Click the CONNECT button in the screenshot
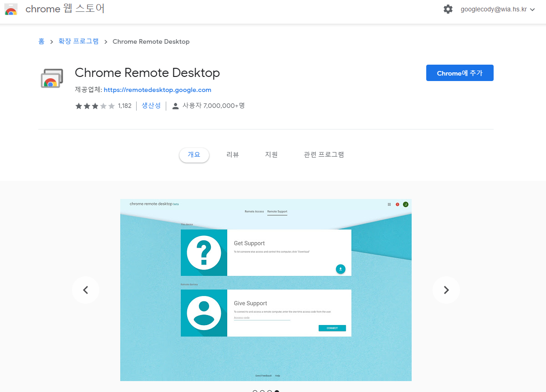This screenshot has width=546, height=392. 332,328
